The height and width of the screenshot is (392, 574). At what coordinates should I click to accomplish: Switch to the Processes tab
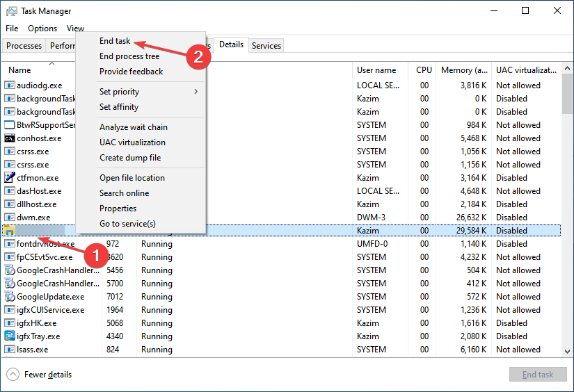(24, 46)
